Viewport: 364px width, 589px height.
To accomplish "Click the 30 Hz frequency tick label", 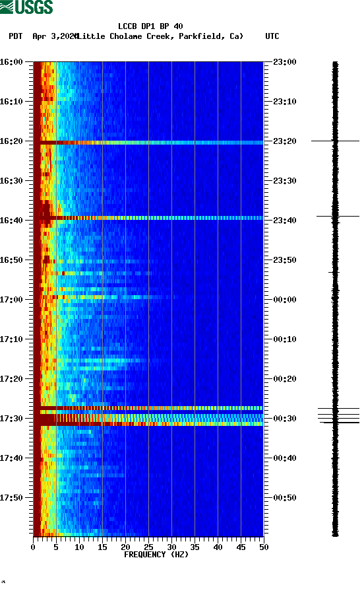I will [171, 547].
